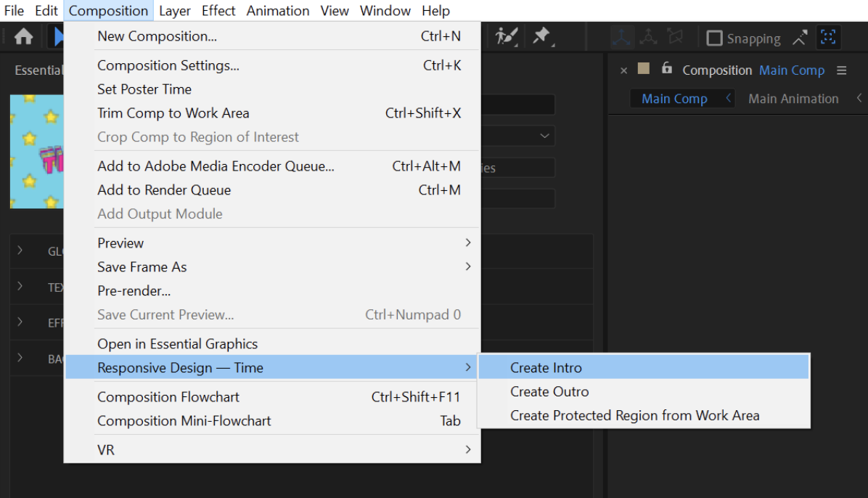868x498 pixels.
Task: Enable the Snapping checkbox
Action: point(715,38)
